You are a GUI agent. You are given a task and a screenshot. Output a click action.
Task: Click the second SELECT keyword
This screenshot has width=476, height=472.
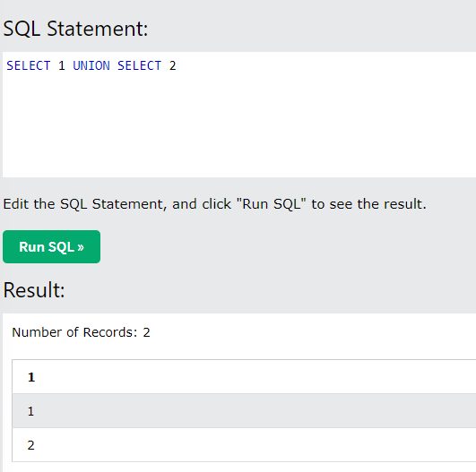(139, 65)
